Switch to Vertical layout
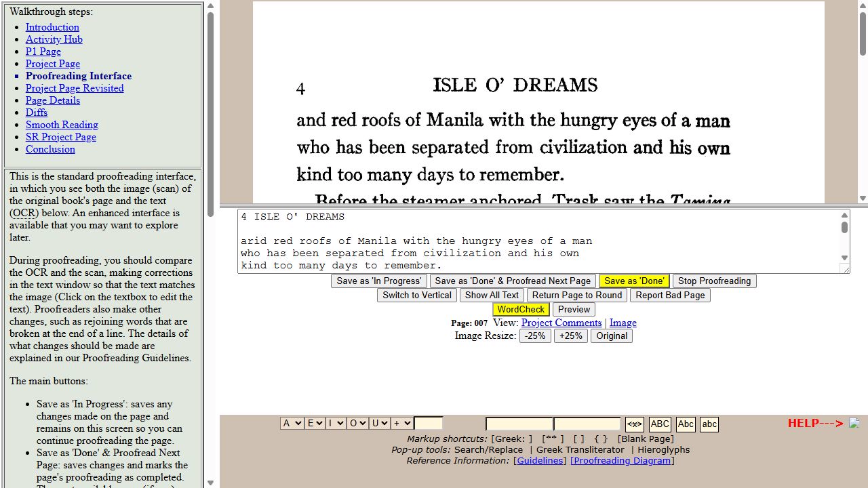 (x=417, y=296)
